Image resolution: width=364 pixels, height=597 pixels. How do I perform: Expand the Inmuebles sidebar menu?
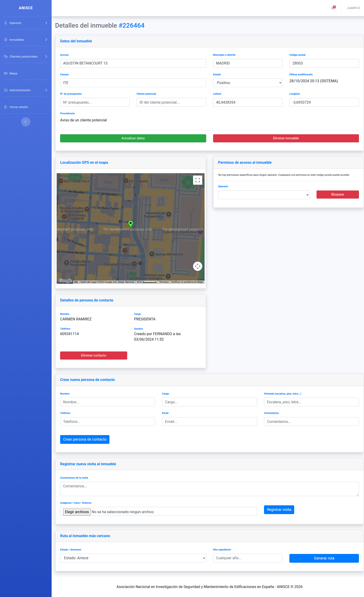pyautogui.click(x=26, y=40)
